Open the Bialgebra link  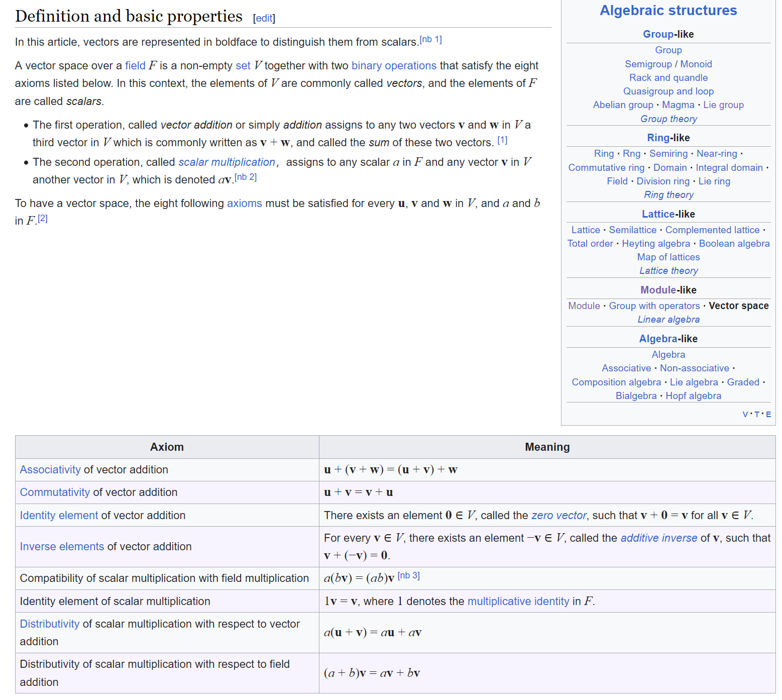tap(636, 396)
